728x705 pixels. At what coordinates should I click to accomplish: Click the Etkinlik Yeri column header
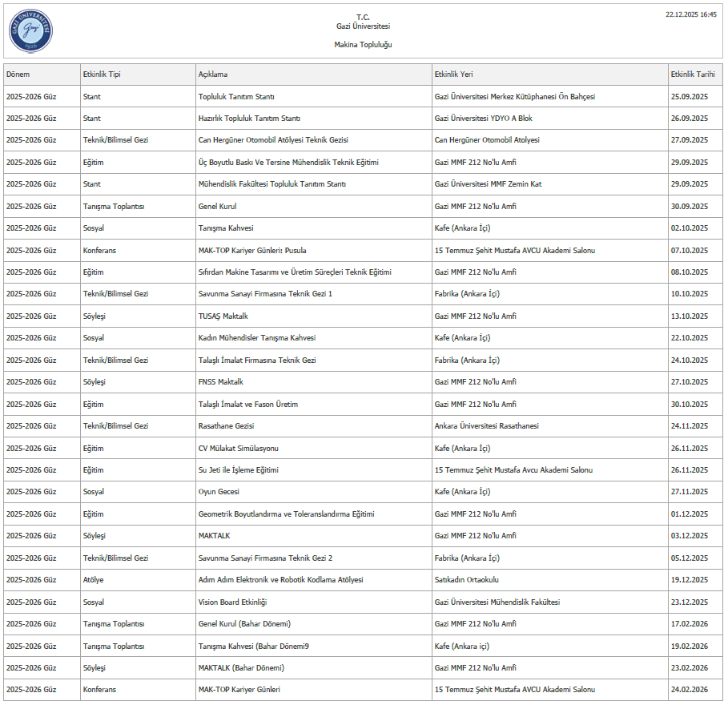click(453, 75)
